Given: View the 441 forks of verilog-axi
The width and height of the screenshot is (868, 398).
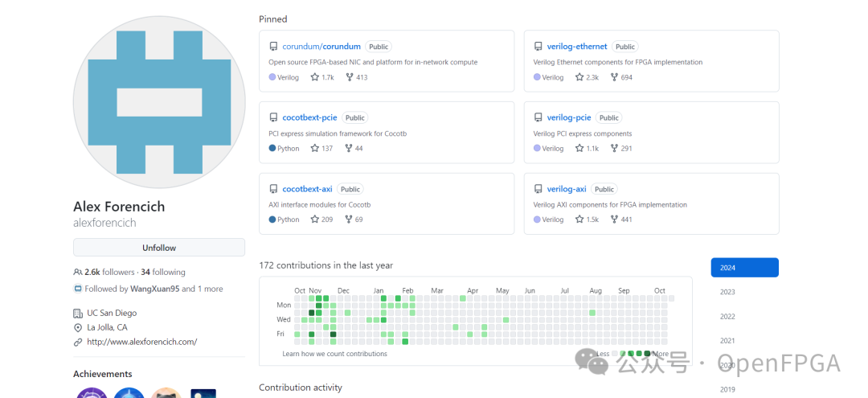Looking at the screenshot, I should 621,220.
